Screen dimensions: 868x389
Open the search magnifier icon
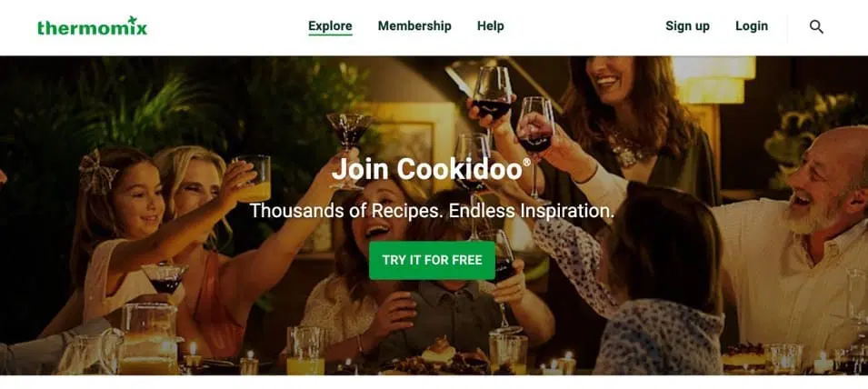tap(816, 26)
